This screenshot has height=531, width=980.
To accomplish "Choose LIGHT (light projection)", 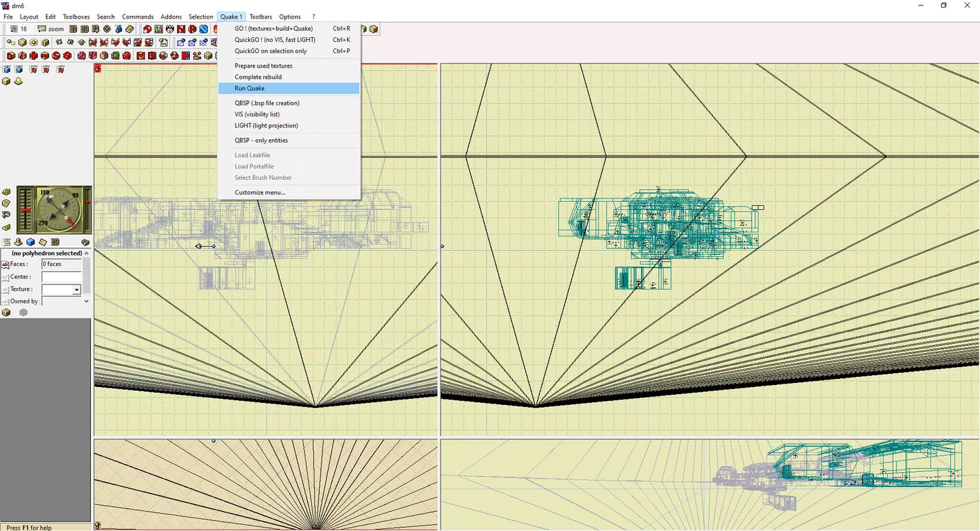I will pos(289,125).
